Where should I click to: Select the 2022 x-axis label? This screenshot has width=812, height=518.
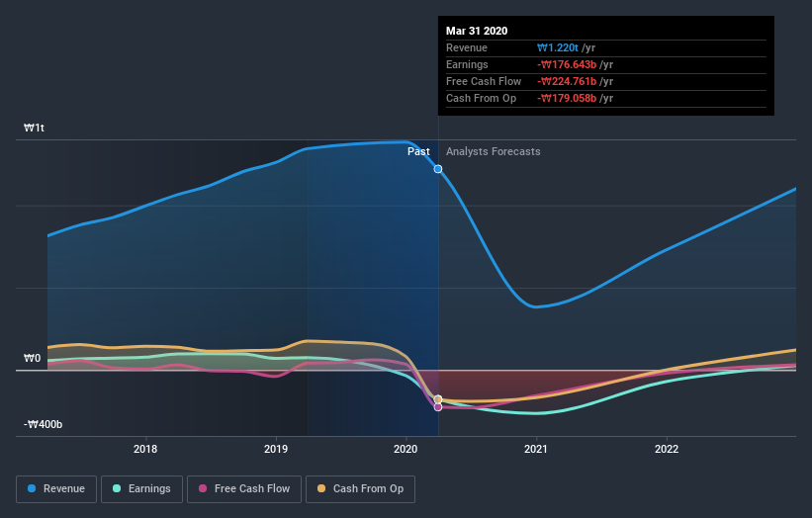[667, 449]
